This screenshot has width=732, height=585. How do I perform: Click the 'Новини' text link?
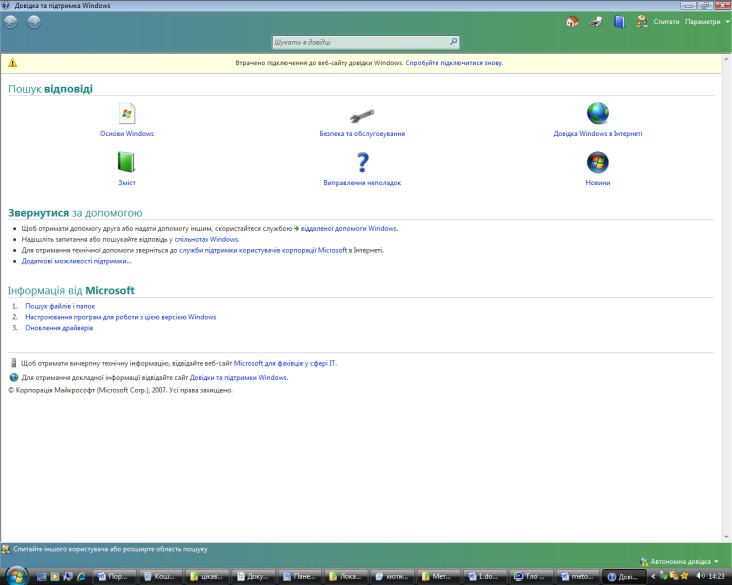598,183
